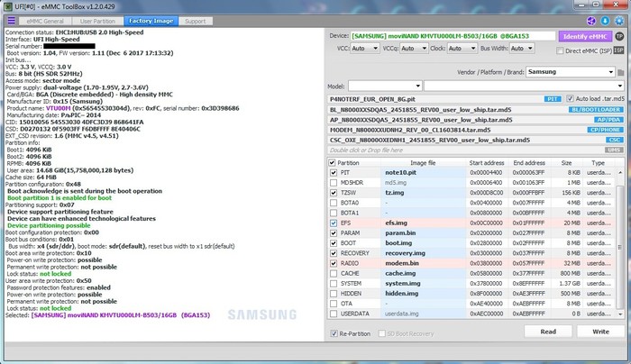Toggle Auto load .tar.md5 checkbox
This screenshot has width=631, height=364.
pos(570,98)
